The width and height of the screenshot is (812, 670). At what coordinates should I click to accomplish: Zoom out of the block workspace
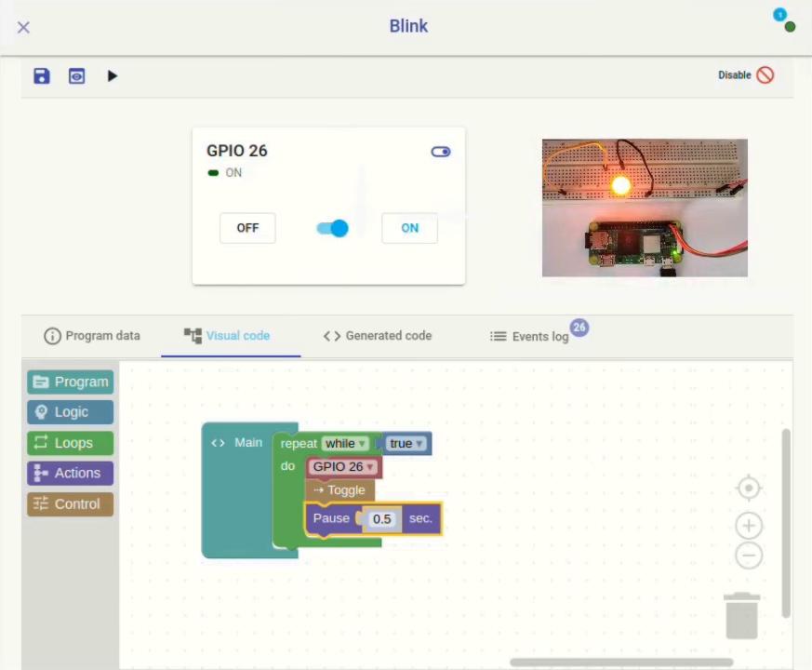pos(750,556)
